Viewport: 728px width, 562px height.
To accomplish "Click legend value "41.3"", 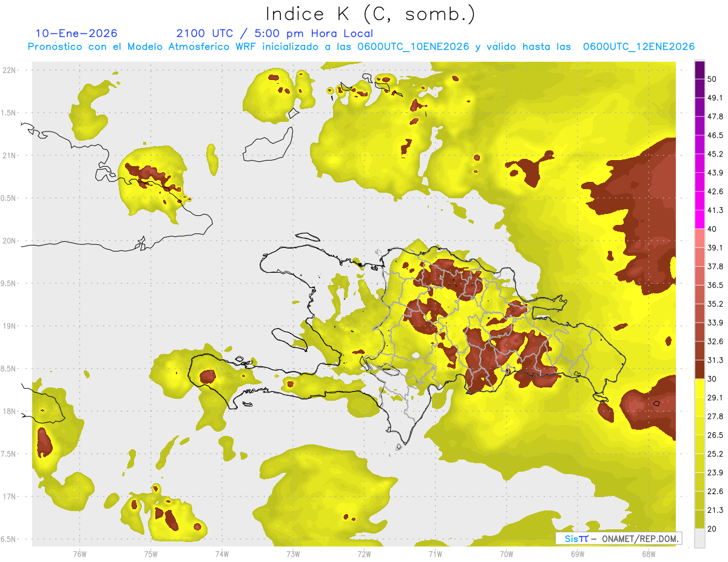I will coord(715,211).
